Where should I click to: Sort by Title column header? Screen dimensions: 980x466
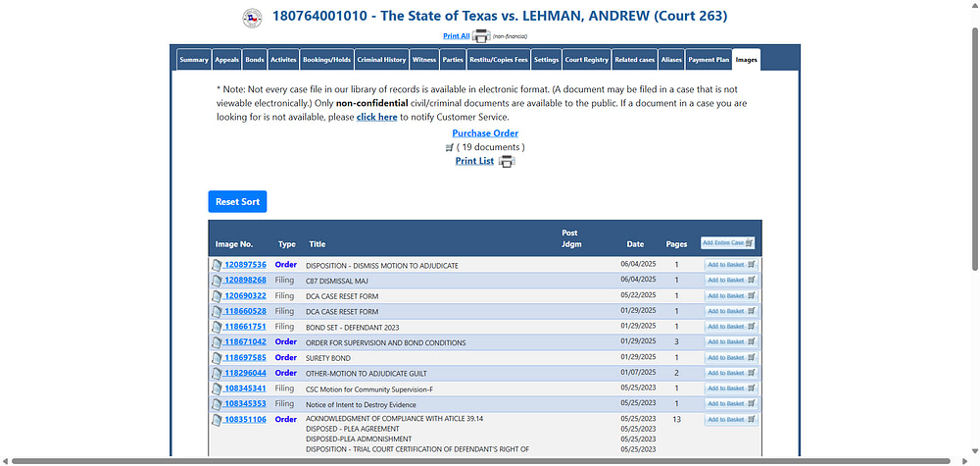click(317, 244)
